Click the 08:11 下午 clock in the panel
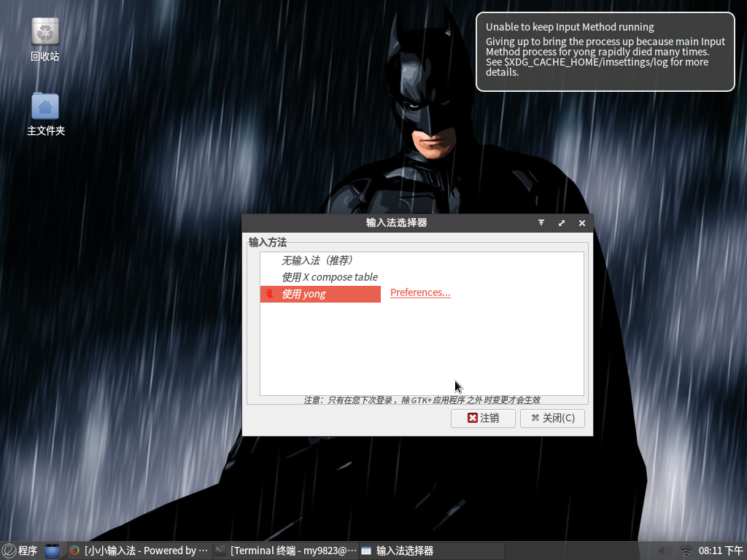747x560 pixels. pyautogui.click(x=721, y=551)
